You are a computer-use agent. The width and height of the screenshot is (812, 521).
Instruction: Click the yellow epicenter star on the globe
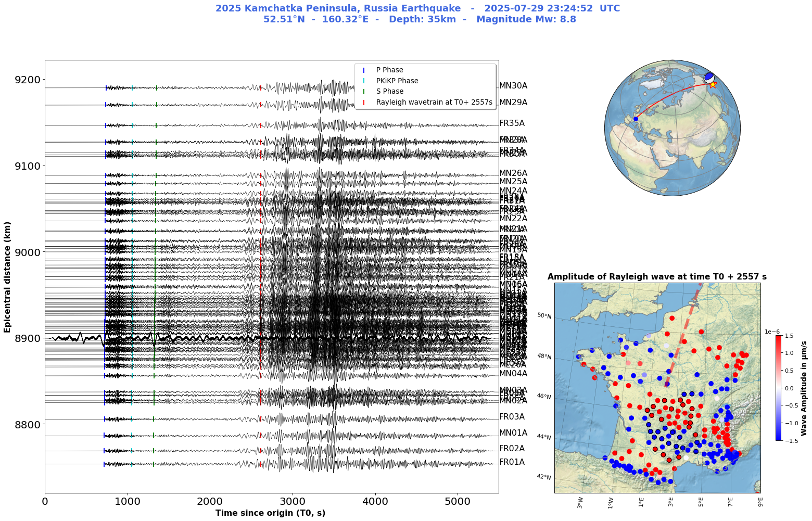[x=713, y=84]
